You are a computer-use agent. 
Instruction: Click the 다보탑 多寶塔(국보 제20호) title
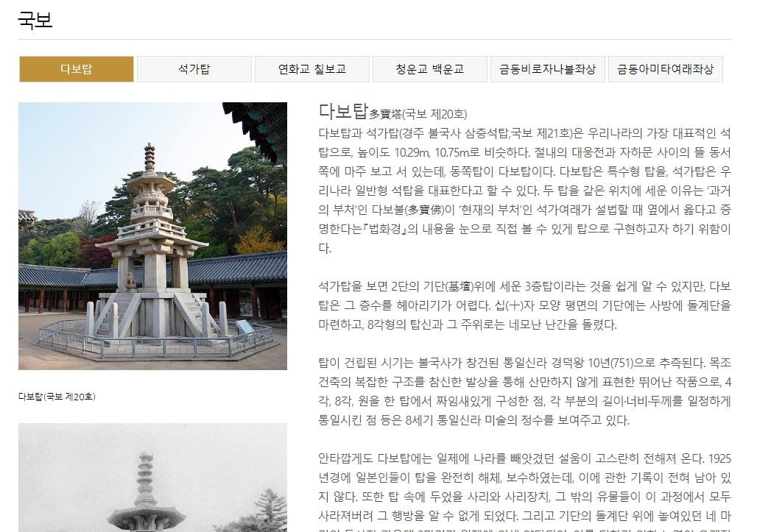pyautogui.click(x=392, y=112)
